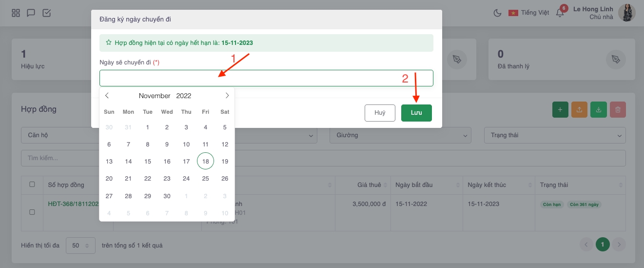Viewport: 644px width, 268px height.
Task: Go to previous month in calendar
Action: click(107, 96)
